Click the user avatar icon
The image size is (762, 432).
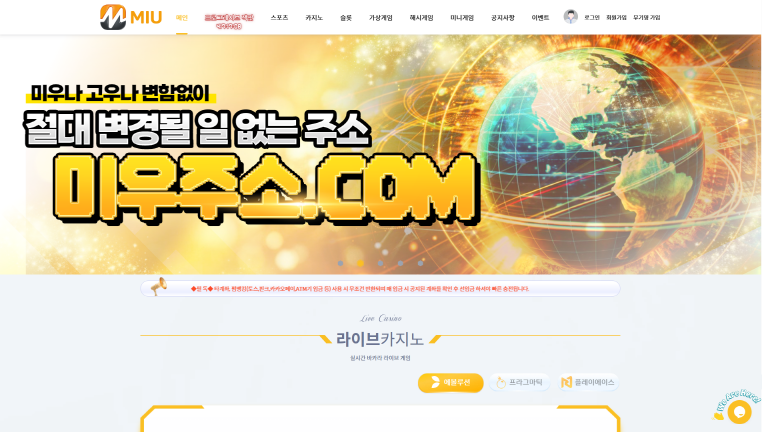click(571, 17)
